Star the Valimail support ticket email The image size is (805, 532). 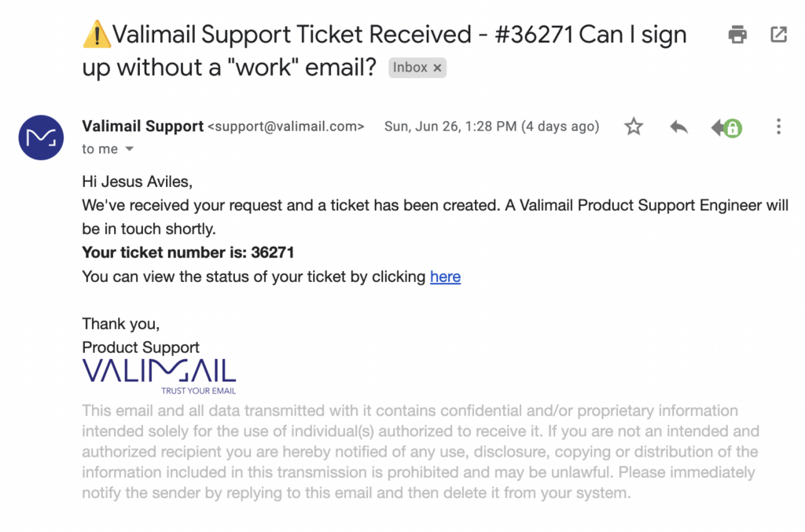pos(634,127)
